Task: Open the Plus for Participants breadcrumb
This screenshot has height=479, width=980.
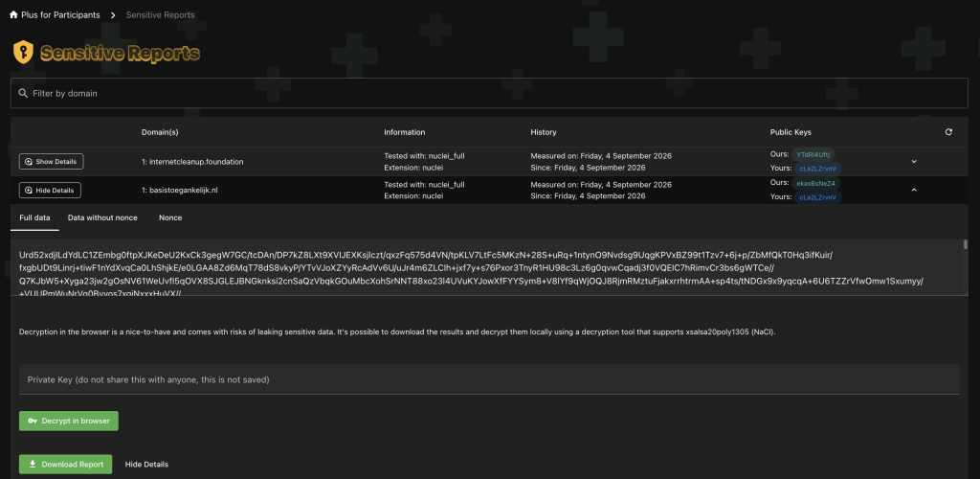Action: [x=60, y=15]
